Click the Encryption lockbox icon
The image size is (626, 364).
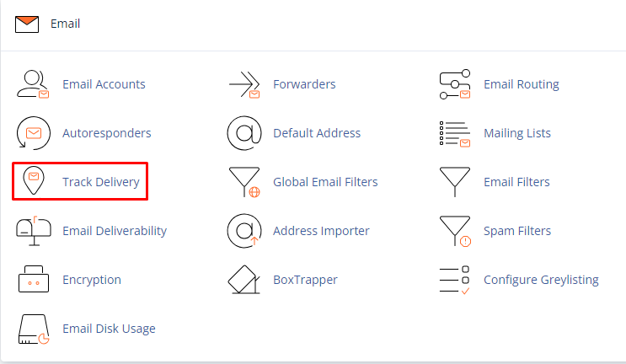click(34, 279)
